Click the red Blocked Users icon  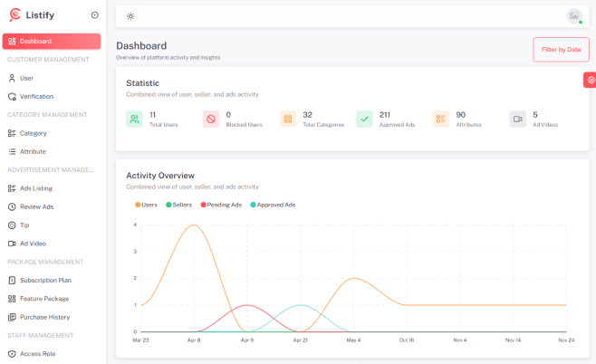coord(211,119)
